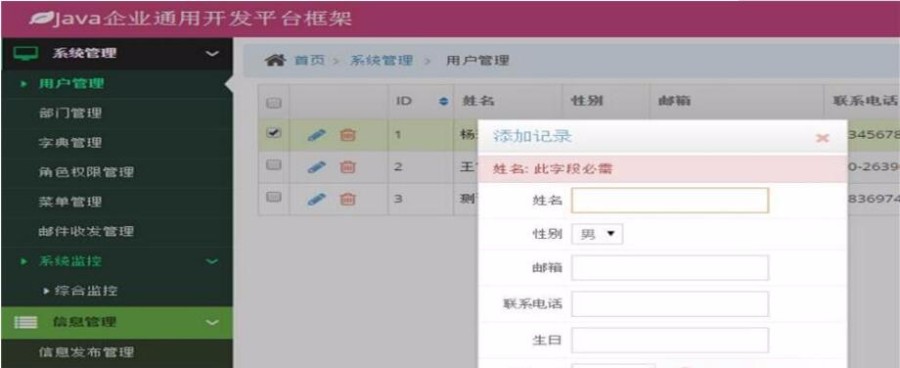This screenshot has height=368, width=900.
Task: Edit row 3 with pencil icon
Action: (317, 199)
